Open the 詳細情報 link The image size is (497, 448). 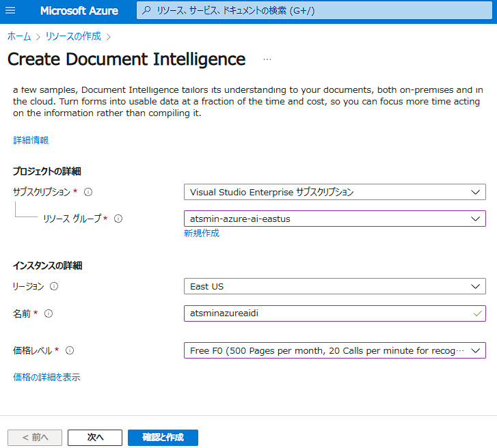point(31,140)
